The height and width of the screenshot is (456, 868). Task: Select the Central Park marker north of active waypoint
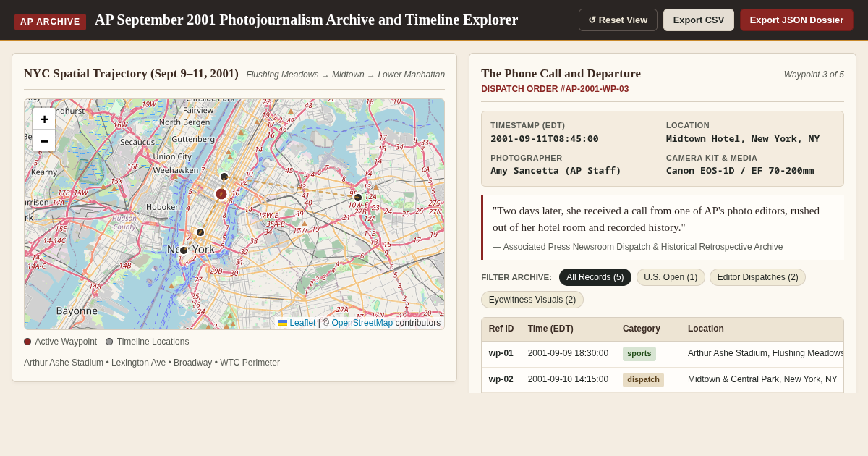[x=224, y=177]
